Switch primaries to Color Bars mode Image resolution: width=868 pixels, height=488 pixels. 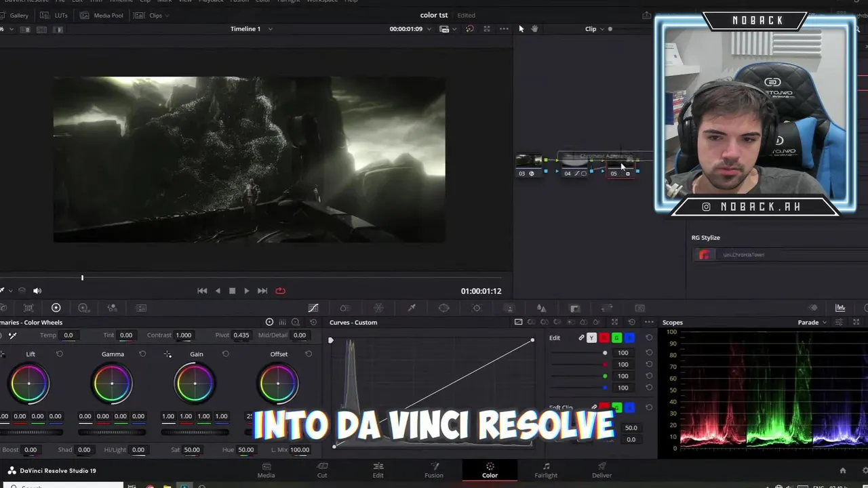click(x=283, y=323)
